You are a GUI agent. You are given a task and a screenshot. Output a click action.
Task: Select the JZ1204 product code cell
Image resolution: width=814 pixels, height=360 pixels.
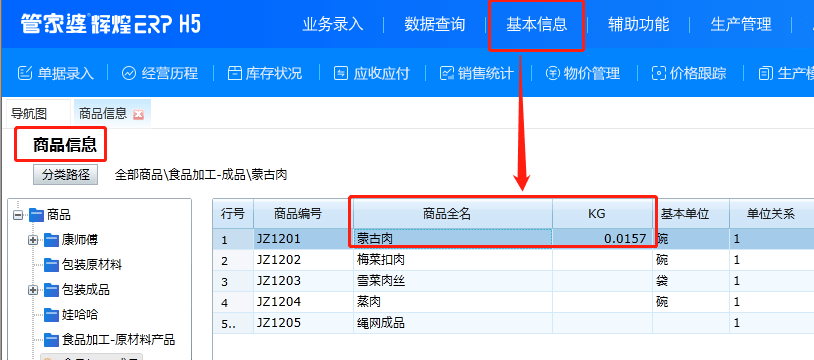coord(303,302)
